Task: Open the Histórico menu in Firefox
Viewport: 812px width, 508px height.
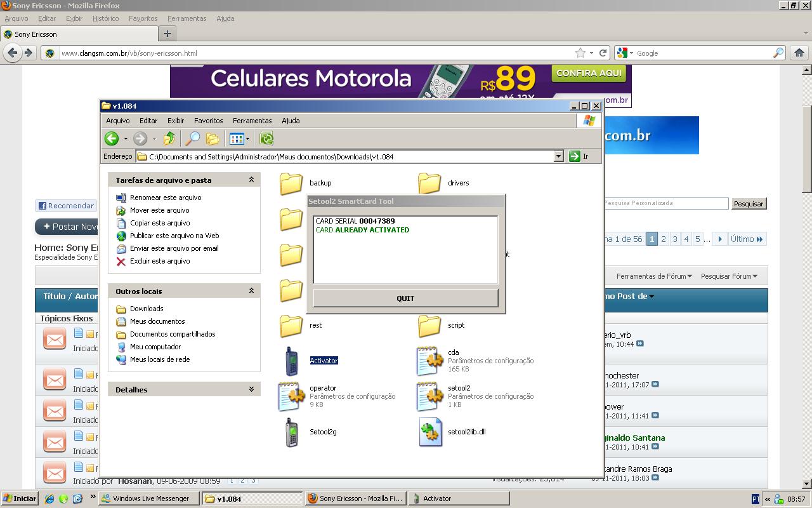Action: coord(105,18)
